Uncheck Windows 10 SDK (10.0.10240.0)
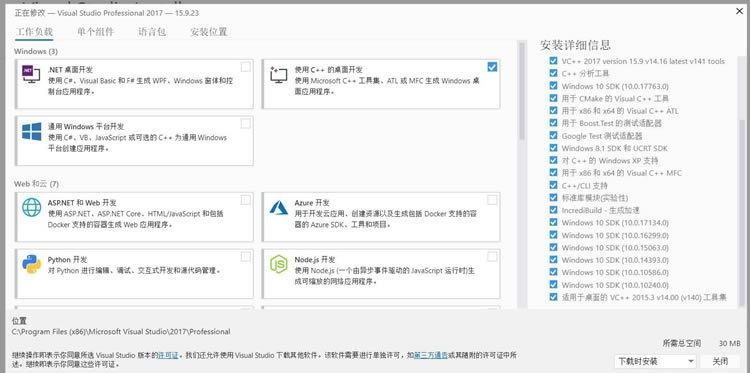This screenshot has width=750, height=373. [553, 285]
